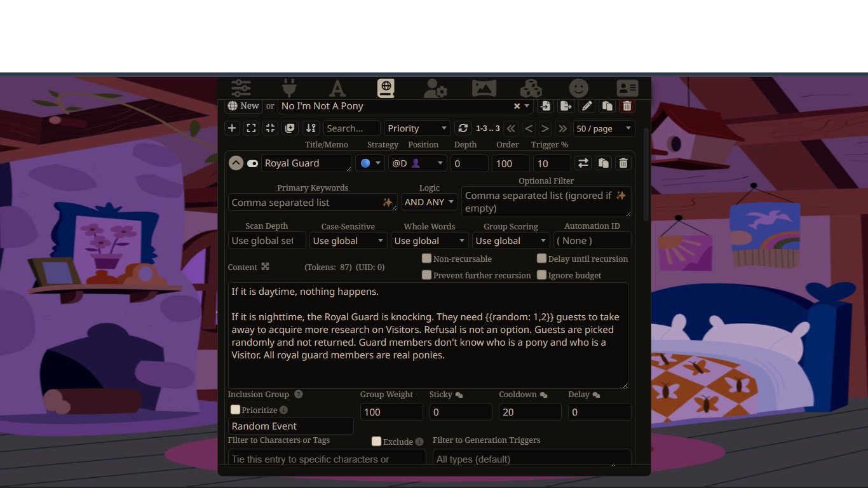Check the Prioritize checkbox
868x488 pixels.
pyautogui.click(x=235, y=410)
